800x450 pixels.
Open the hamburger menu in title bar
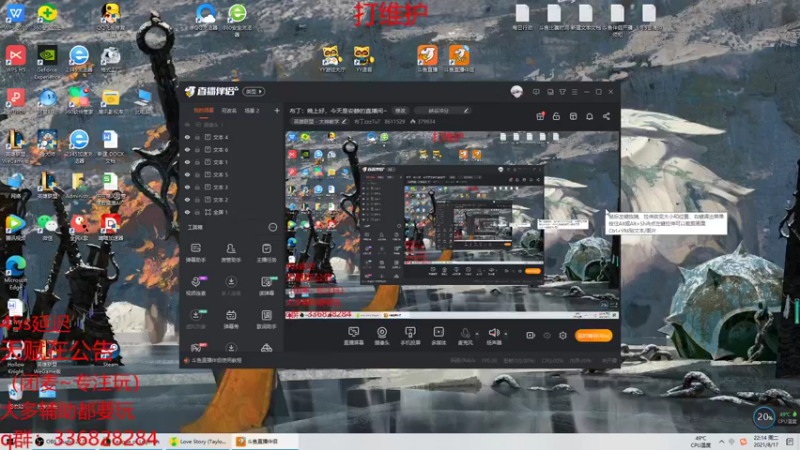[574, 92]
